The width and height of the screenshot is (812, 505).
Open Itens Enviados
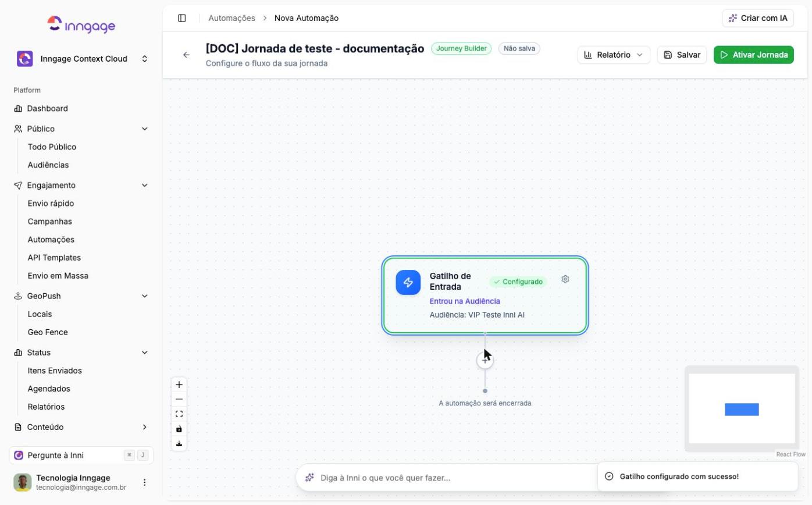click(x=55, y=371)
